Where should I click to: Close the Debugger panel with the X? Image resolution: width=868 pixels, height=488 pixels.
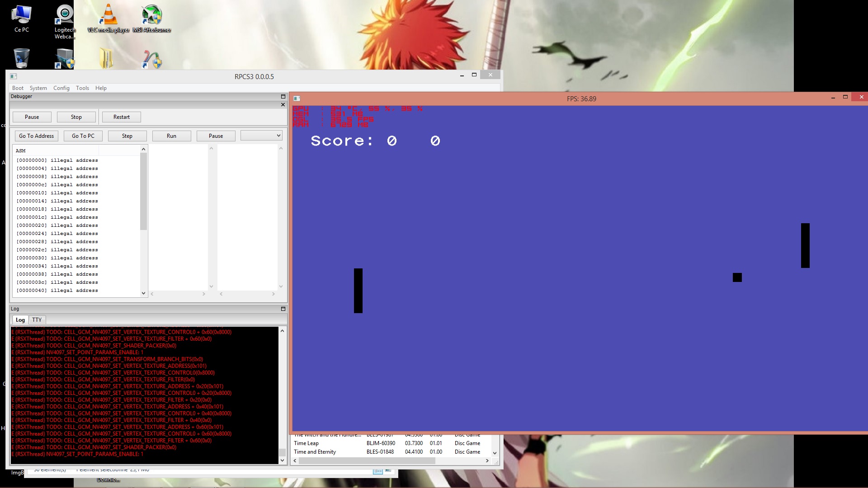coord(283,105)
